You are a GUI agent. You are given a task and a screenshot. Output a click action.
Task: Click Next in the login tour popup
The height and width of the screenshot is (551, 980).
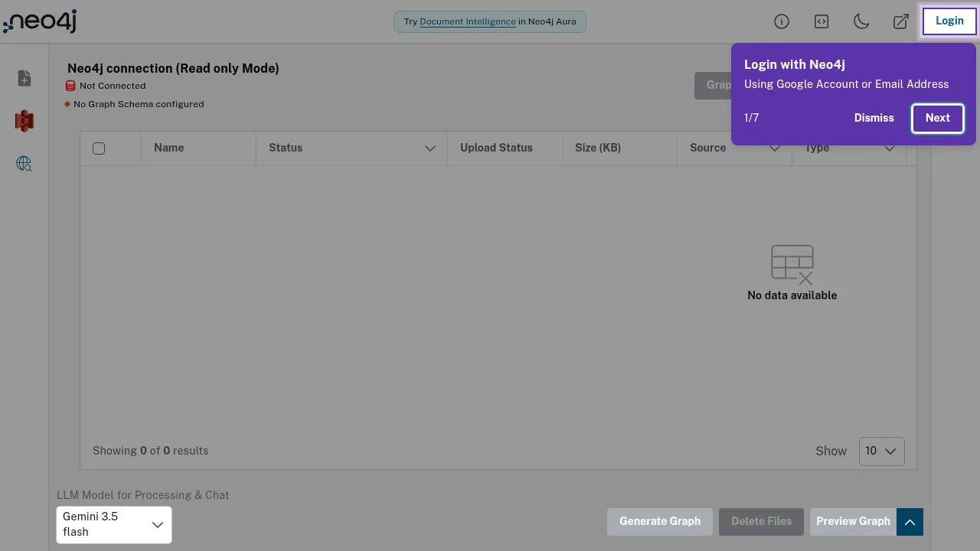point(938,118)
